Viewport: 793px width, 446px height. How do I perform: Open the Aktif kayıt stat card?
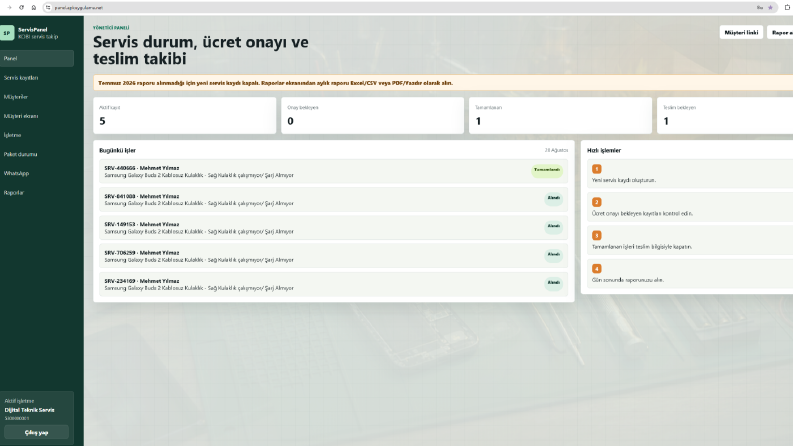pyautogui.click(x=185, y=116)
